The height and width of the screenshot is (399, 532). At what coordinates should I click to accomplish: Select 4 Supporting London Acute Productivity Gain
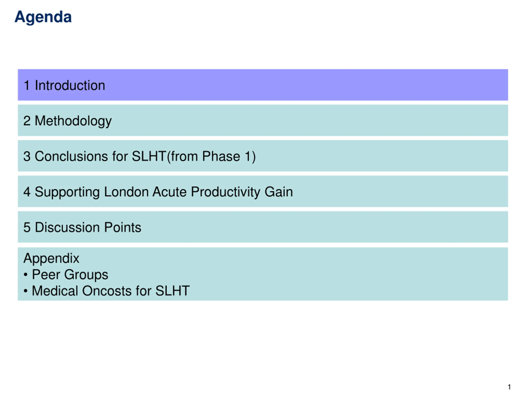(263, 191)
